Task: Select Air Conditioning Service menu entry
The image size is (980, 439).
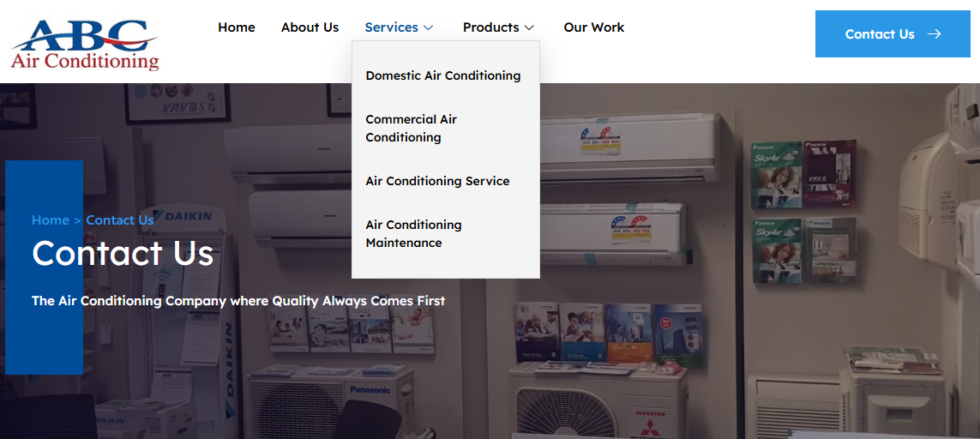Action: [x=437, y=182]
